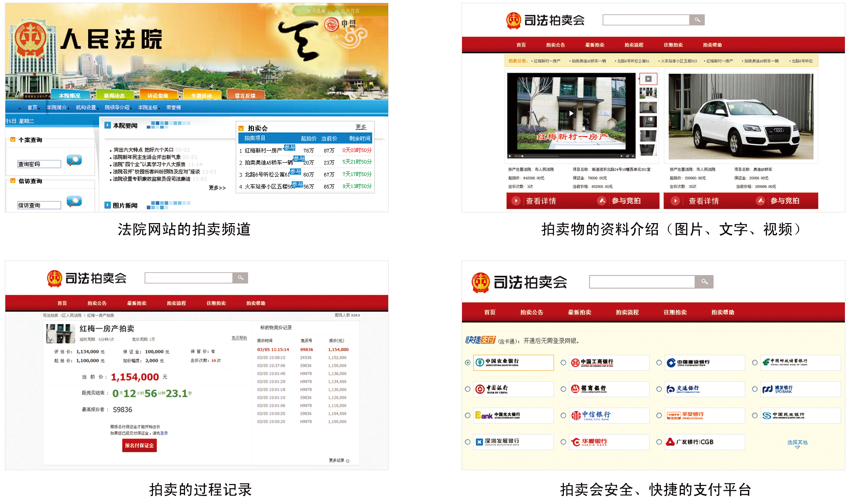848x504 pixels.
Task: Click the play icon in the video center
Action: point(571,113)
